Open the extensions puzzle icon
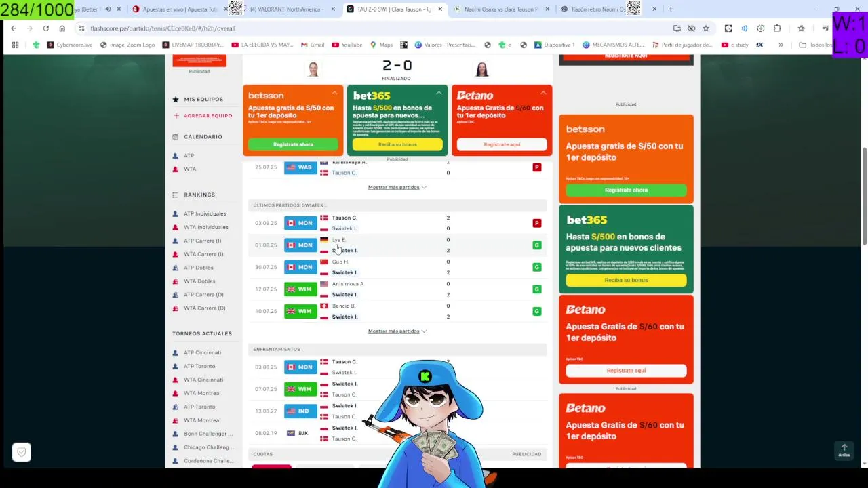Image resolution: width=868 pixels, height=488 pixels. click(777, 28)
